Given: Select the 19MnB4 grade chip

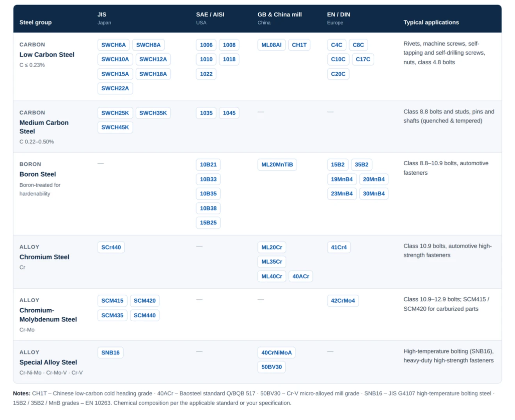Looking at the screenshot, I should (342, 179).
